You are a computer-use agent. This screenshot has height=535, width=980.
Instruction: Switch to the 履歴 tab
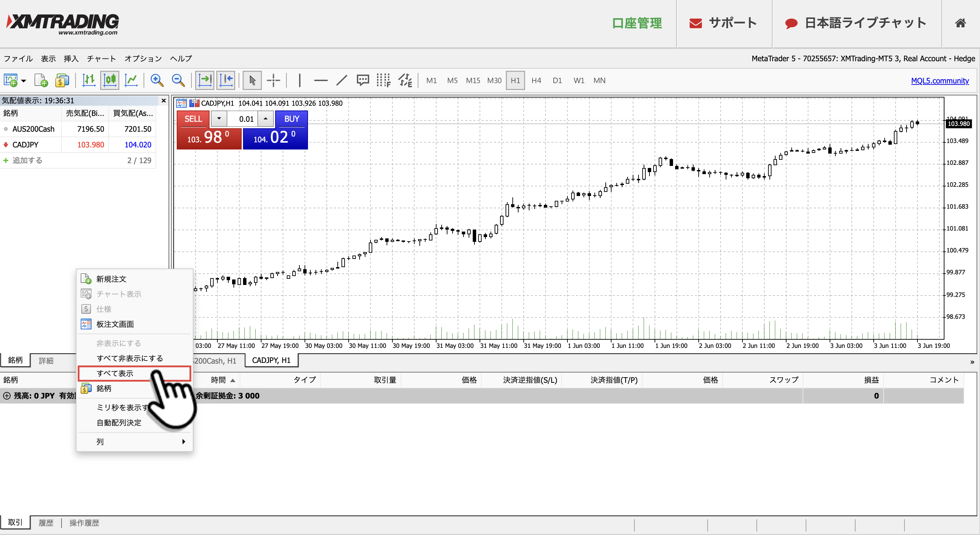pyautogui.click(x=46, y=522)
